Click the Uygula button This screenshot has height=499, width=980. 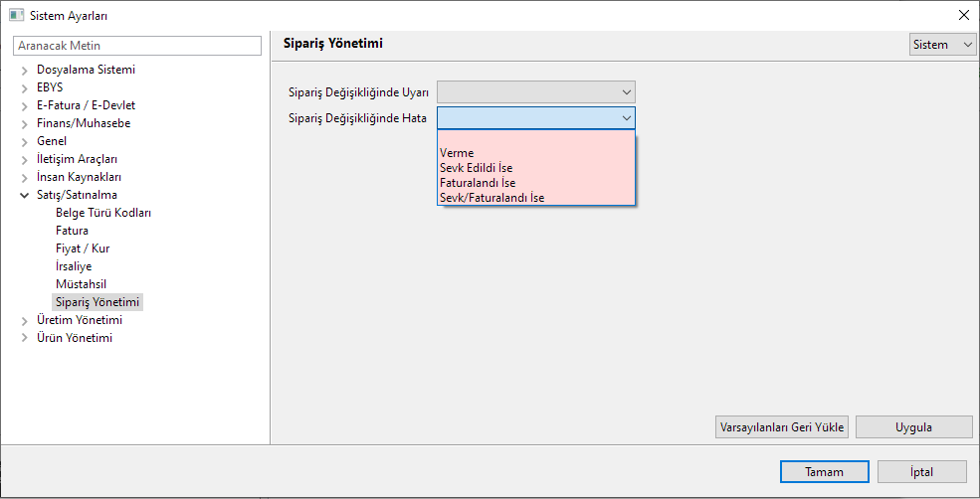[913, 427]
